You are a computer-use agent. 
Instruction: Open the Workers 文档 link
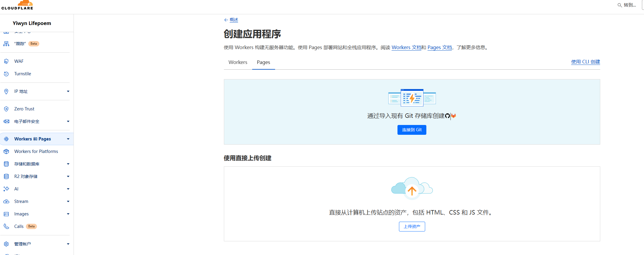[x=406, y=47]
